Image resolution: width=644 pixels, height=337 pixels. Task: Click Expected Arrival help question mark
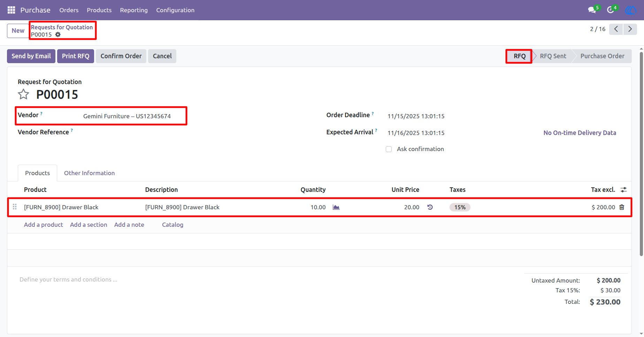tap(376, 130)
